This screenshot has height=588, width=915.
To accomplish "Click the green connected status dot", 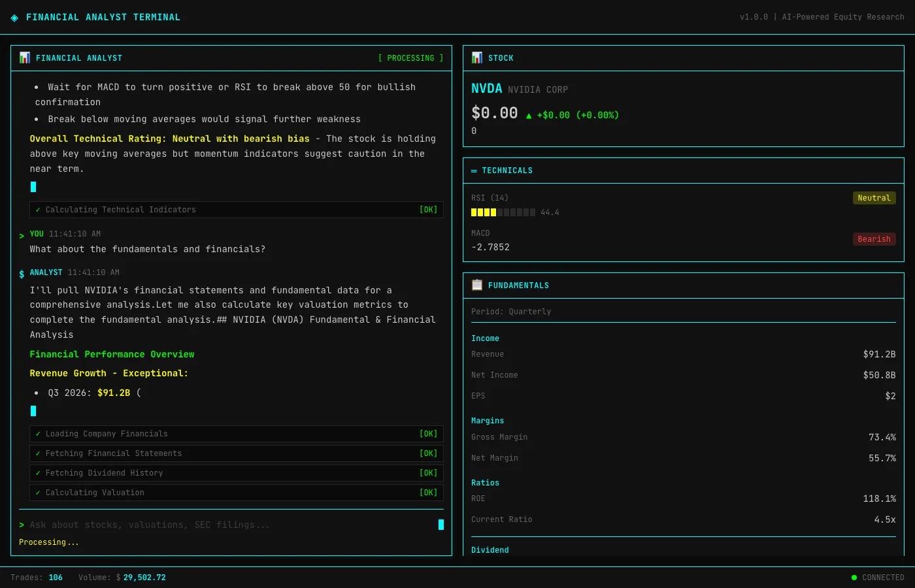I will pyautogui.click(x=854, y=578).
